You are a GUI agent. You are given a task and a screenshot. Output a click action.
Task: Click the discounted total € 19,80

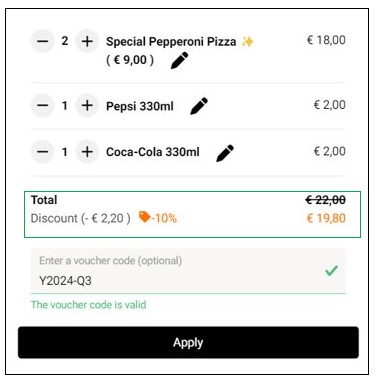pos(326,218)
